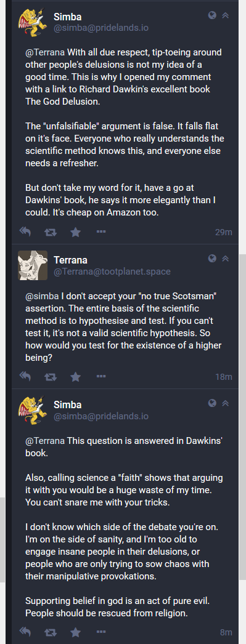The image size is (246, 644).
Task: Open the ellipsis menu on Simba's 8m post
Action: coord(100,630)
